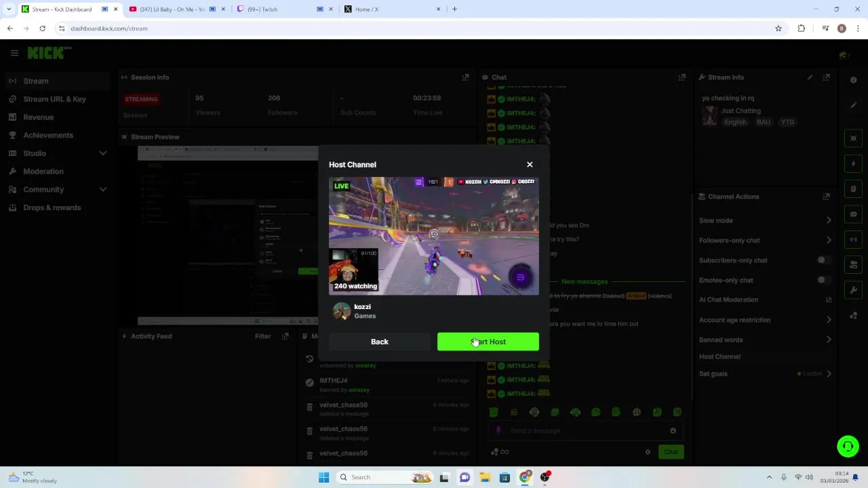Open File Explorer from the taskbar
The height and width of the screenshot is (488, 868).
(485, 477)
